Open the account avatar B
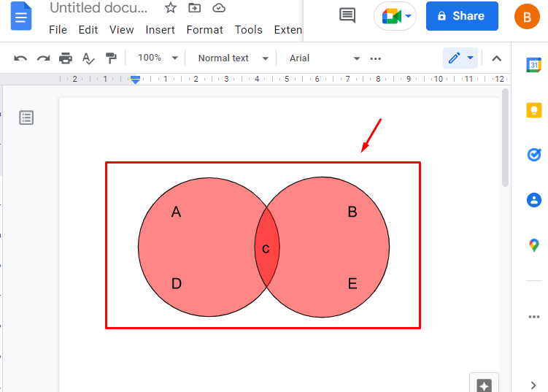Image resolution: width=548 pixels, height=392 pixels. [x=527, y=17]
